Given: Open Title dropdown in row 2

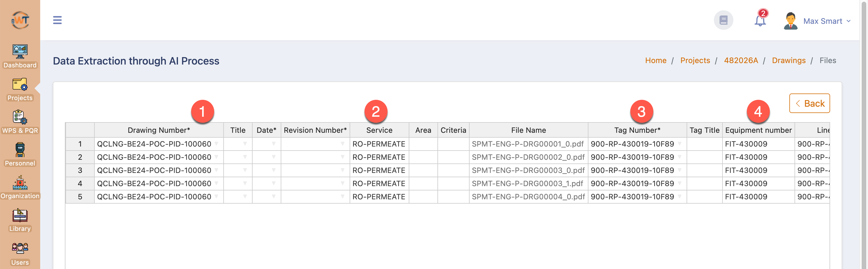Looking at the screenshot, I should (245, 157).
